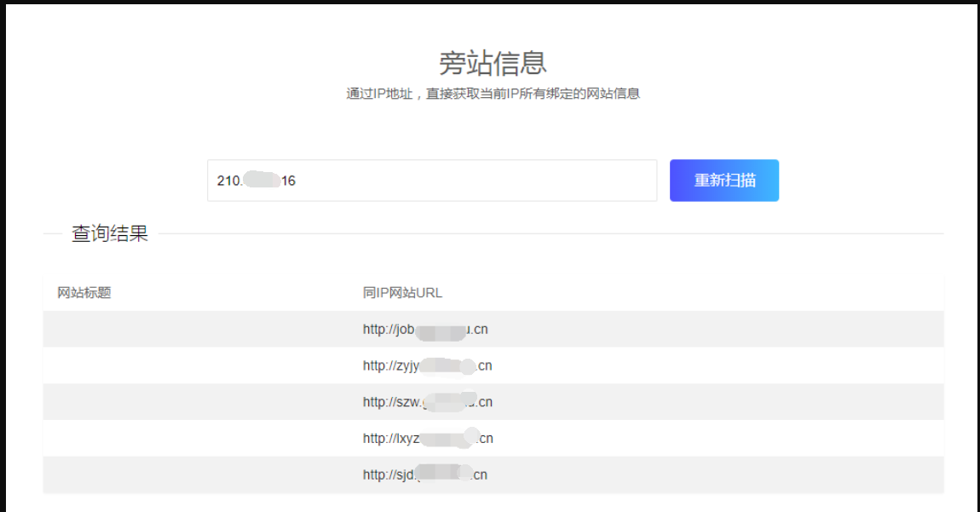Image resolution: width=980 pixels, height=512 pixels.
Task: Select the 查询结果 section heading
Action: tap(109, 233)
